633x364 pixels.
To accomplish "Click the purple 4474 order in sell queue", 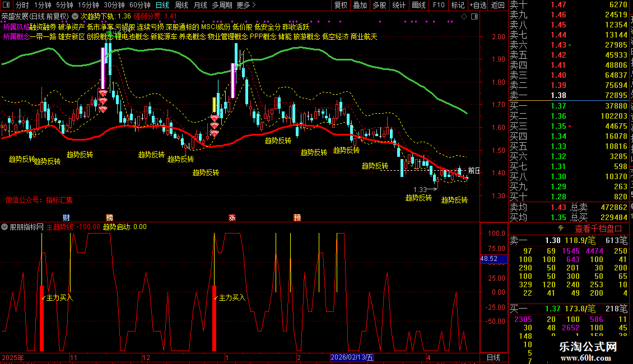I will point(594,251).
